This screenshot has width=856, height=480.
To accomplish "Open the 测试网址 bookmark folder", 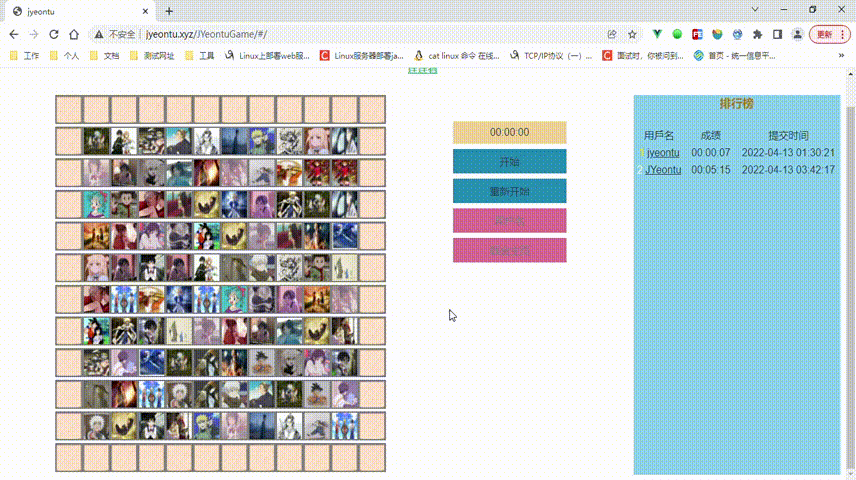I will pos(152,56).
